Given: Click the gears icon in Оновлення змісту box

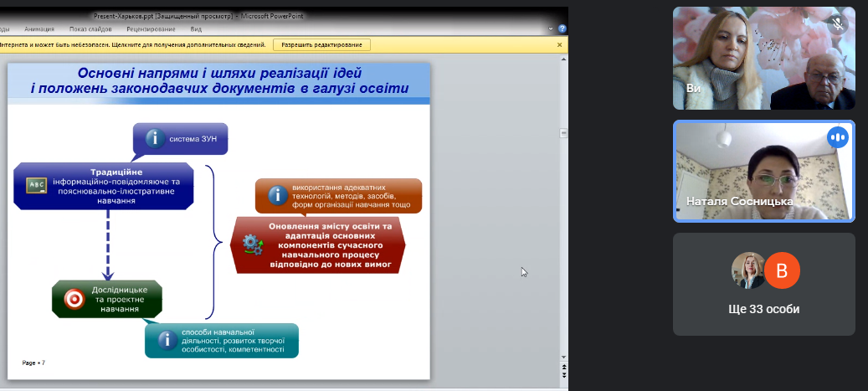Looking at the screenshot, I should [253, 244].
